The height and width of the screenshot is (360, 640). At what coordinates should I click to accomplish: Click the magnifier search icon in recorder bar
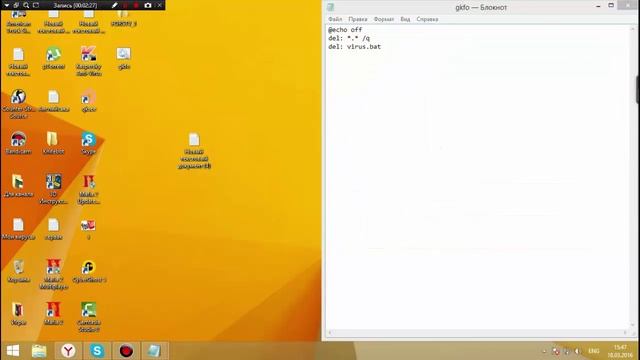(26, 5)
